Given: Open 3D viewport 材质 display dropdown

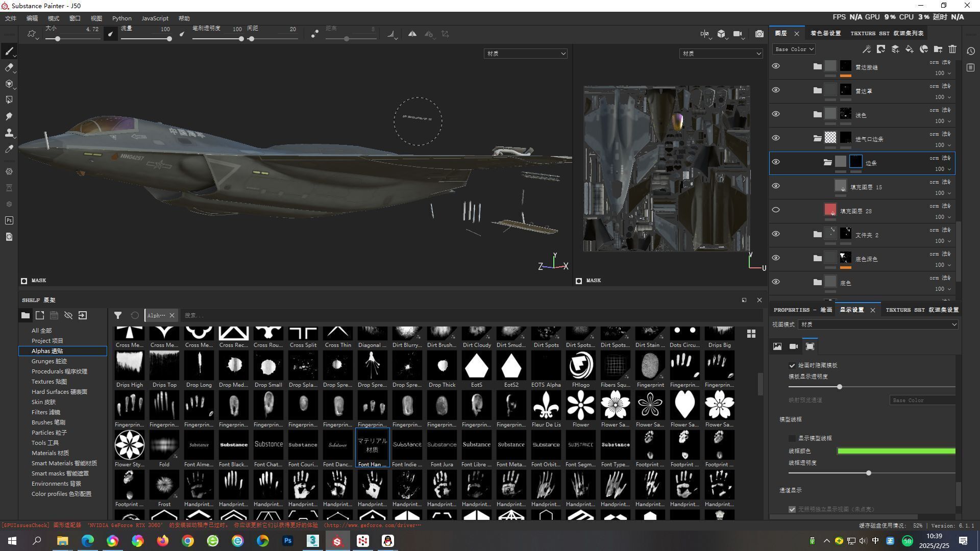Looking at the screenshot, I should 525,54.
